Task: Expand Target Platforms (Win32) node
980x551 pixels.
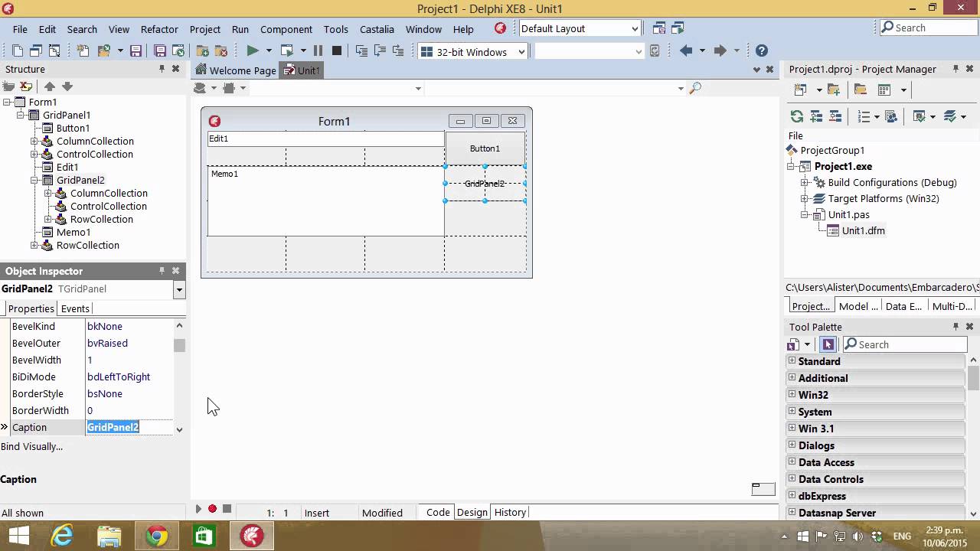Action: [x=805, y=199]
